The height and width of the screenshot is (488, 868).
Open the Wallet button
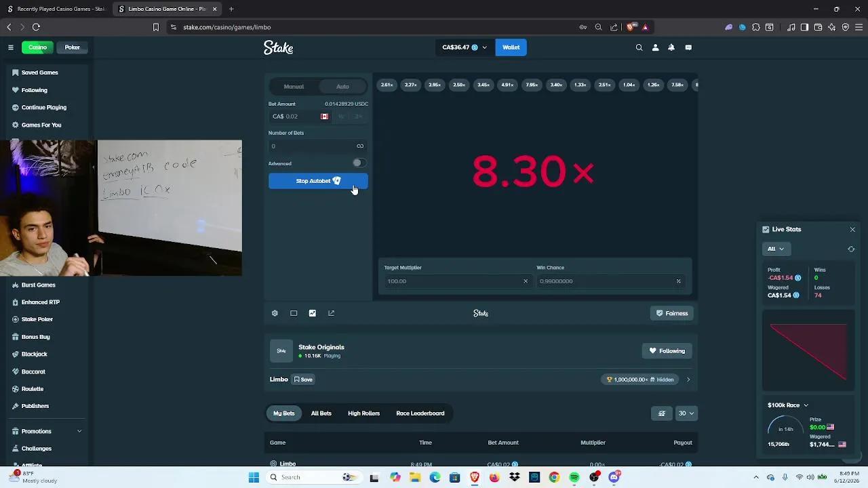pyautogui.click(x=511, y=47)
